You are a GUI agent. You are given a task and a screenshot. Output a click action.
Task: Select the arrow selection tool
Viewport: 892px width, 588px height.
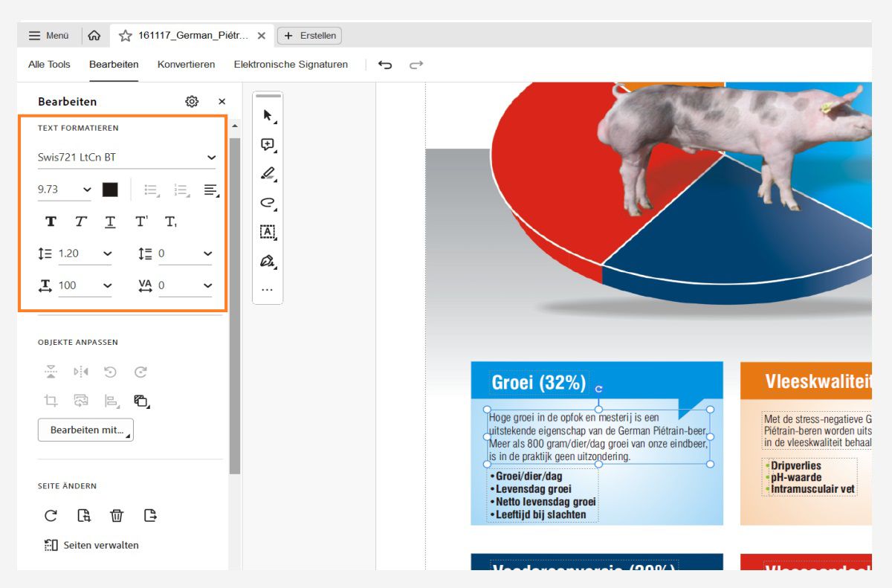click(x=268, y=115)
